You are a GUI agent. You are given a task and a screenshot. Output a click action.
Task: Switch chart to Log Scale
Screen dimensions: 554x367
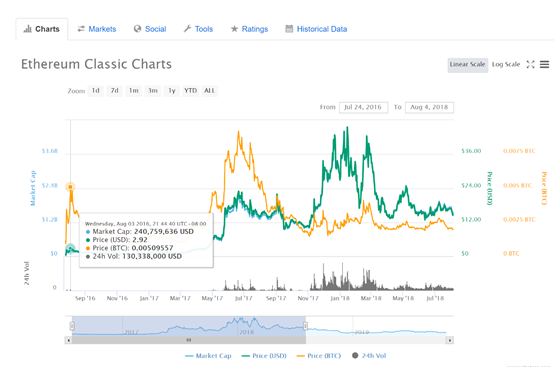click(x=506, y=65)
